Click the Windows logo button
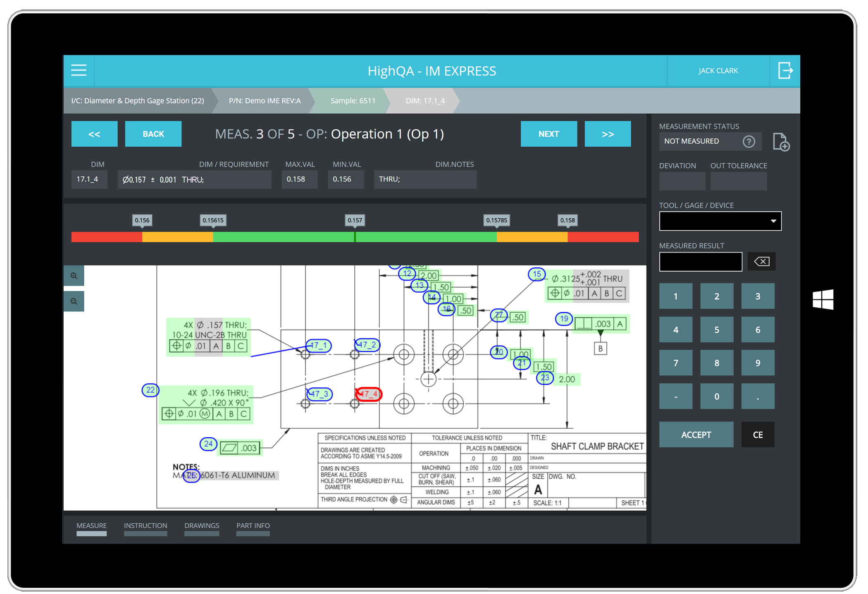Screen dimensions: 868x594 point(823,299)
